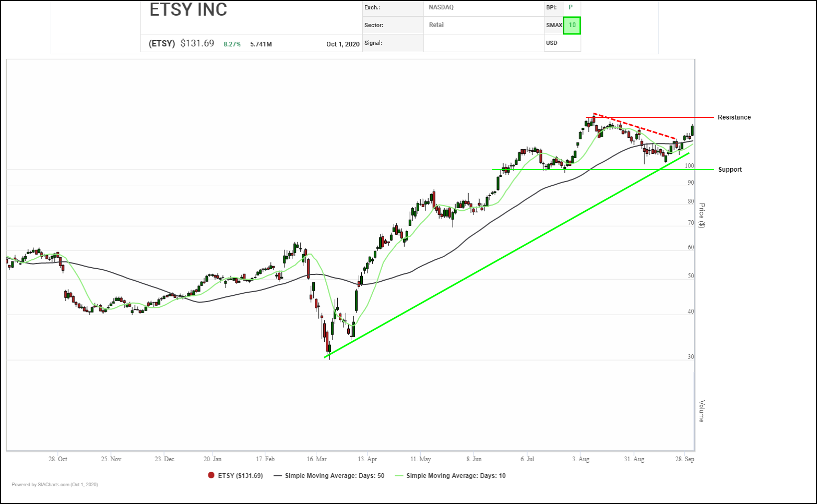
Task: Click the dark line marker for 50-day moving average
Action: (x=278, y=475)
